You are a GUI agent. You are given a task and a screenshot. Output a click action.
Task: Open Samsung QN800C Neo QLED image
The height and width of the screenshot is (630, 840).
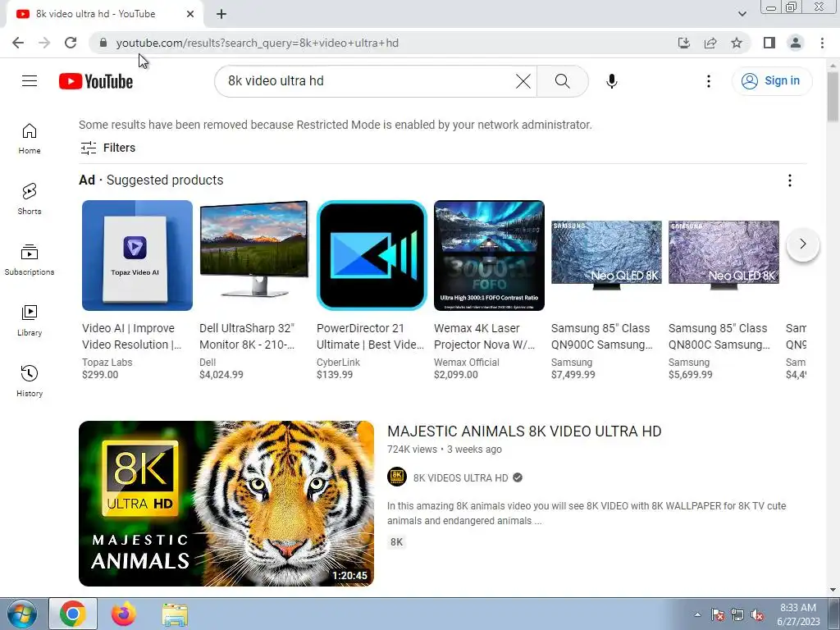click(724, 256)
